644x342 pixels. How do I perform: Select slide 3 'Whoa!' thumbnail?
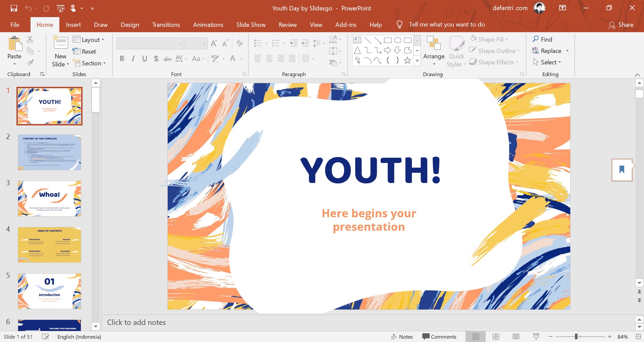(49, 198)
